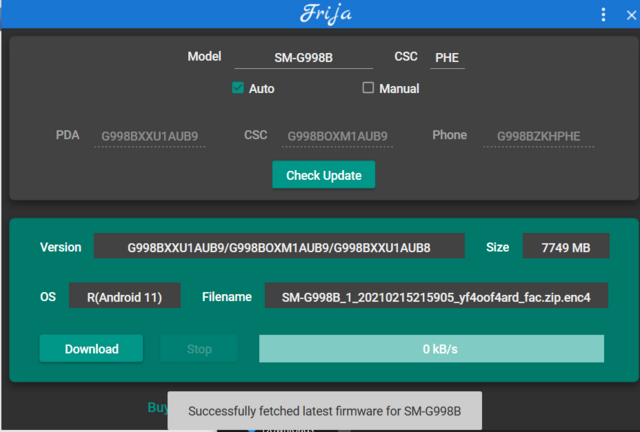The image size is (640, 432).
Task: Close the Frija window
Action: point(631,15)
